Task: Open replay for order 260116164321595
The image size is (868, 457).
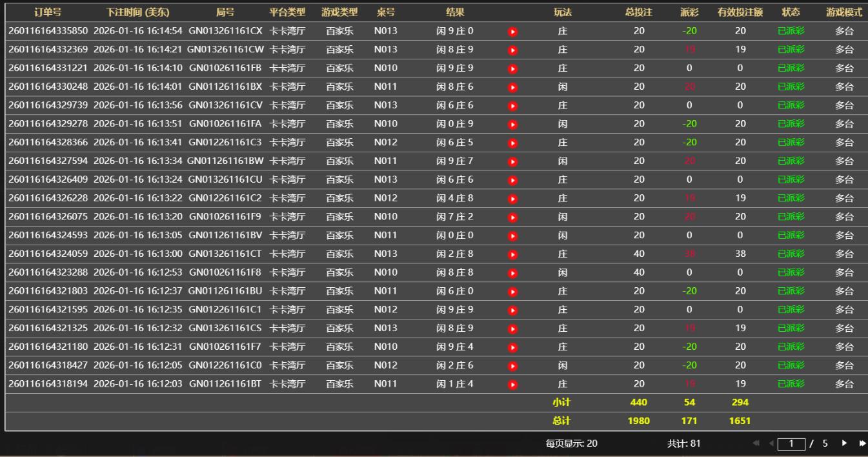Action: [x=512, y=310]
